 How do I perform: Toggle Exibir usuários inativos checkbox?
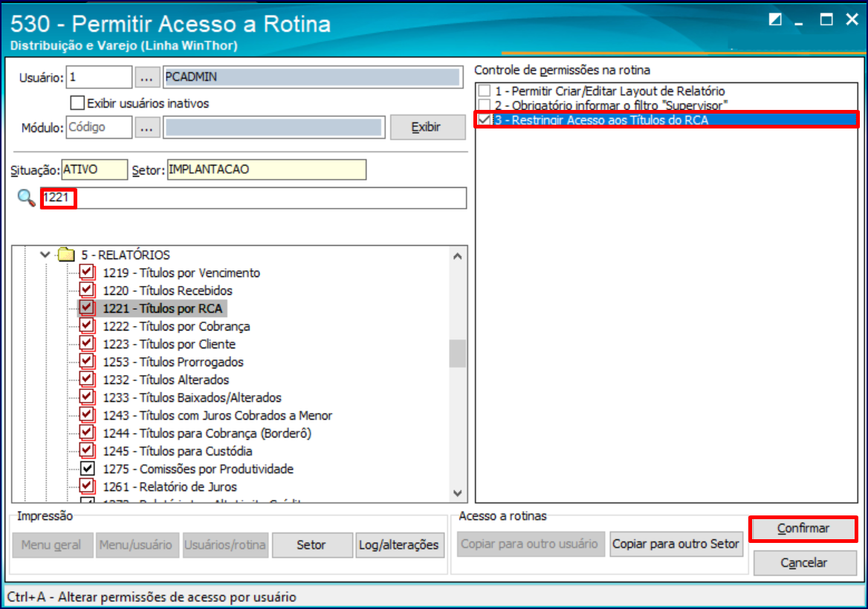click(77, 103)
